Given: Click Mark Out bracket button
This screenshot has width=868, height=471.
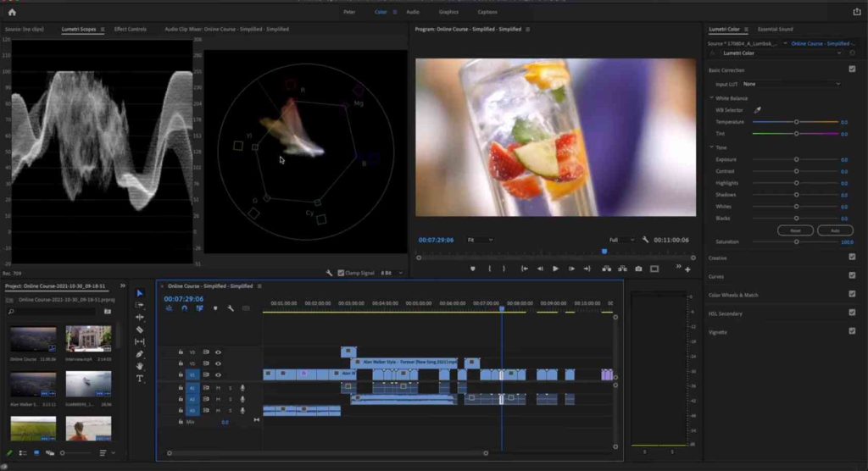Looking at the screenshot, I should tap(504, 269).
